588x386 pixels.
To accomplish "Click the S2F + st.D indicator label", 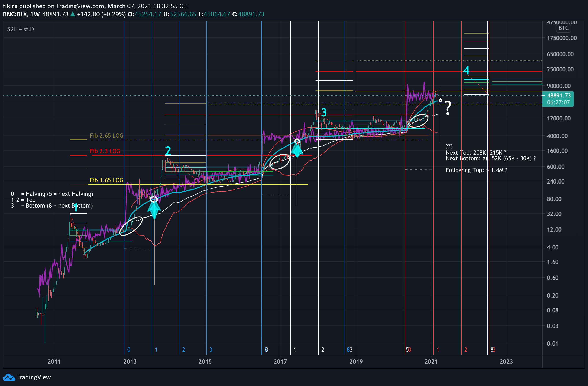I will pyautogui.click(x=21, y=29).
